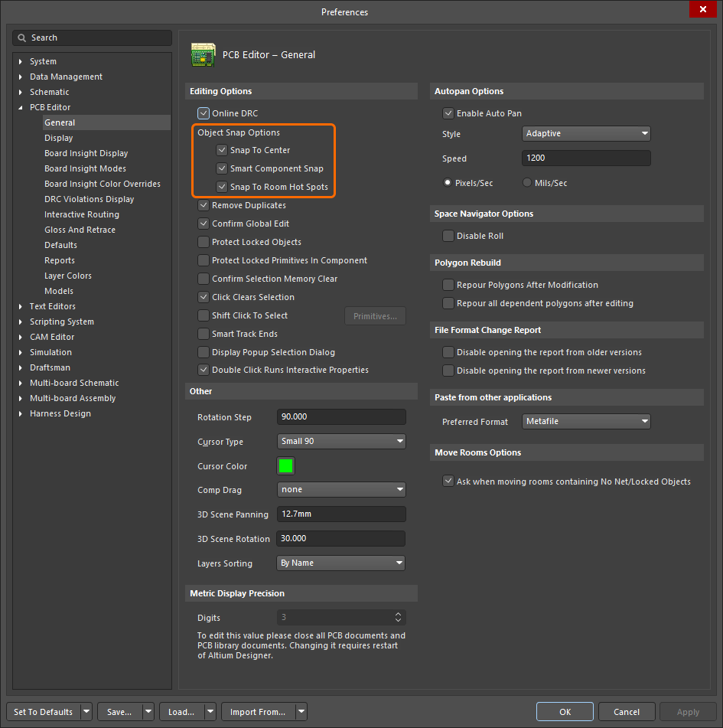Open the Defaults page
The width and height of the screenshot is (723, 728).
[60, 245]
